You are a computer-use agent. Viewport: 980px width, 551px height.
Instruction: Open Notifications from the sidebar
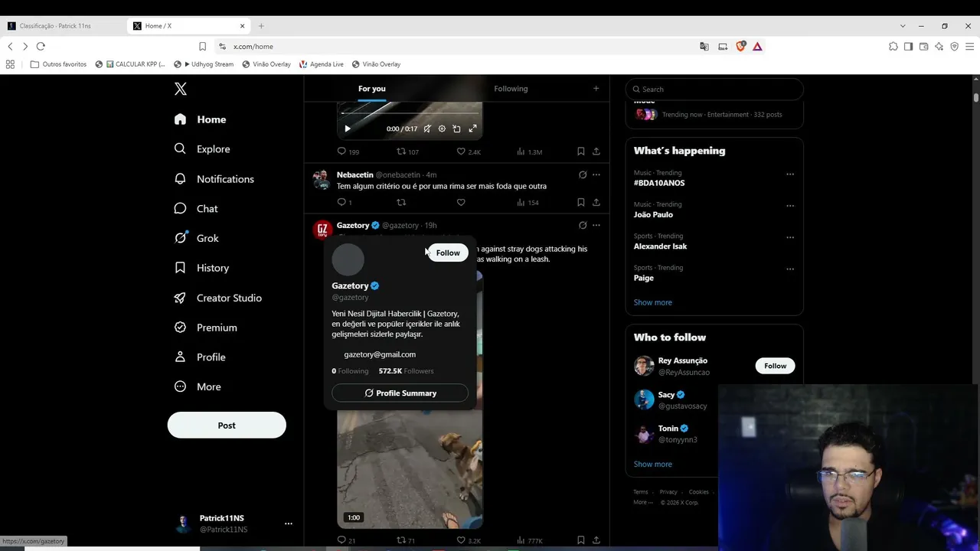(214, 179)
